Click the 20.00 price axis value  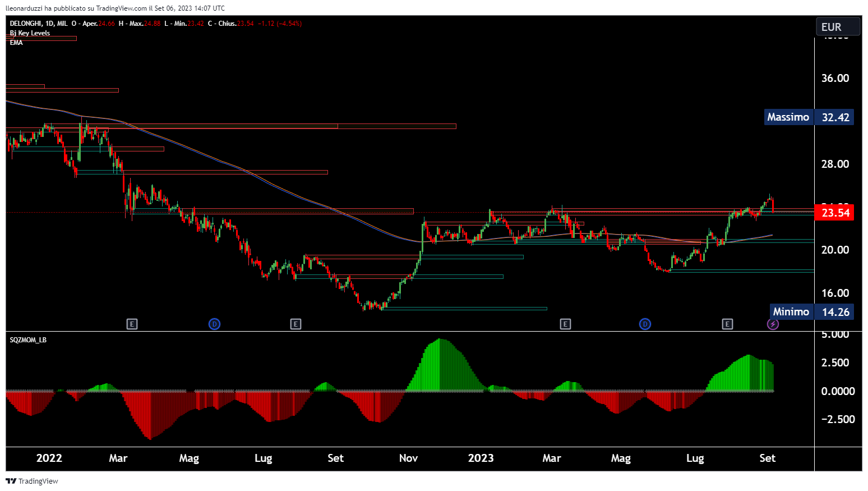(835, 250)
